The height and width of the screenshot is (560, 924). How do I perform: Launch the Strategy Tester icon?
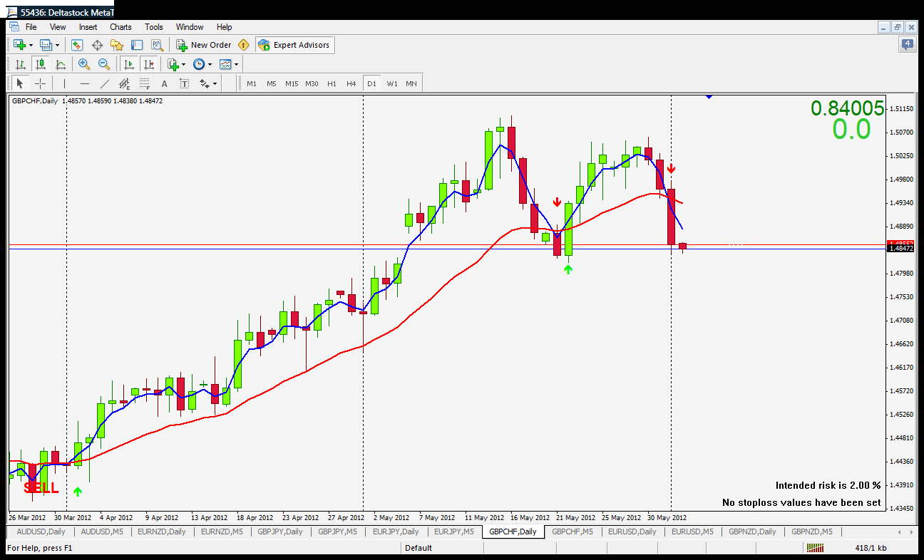point(157,45)
